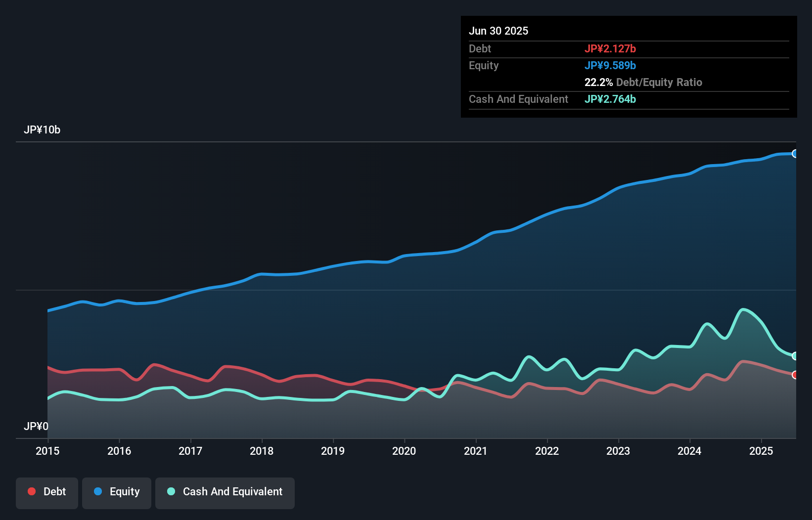This screenshot has height=520, width=812.
Task: Toggle the Equity series visibility
Action: coord(116,492)
